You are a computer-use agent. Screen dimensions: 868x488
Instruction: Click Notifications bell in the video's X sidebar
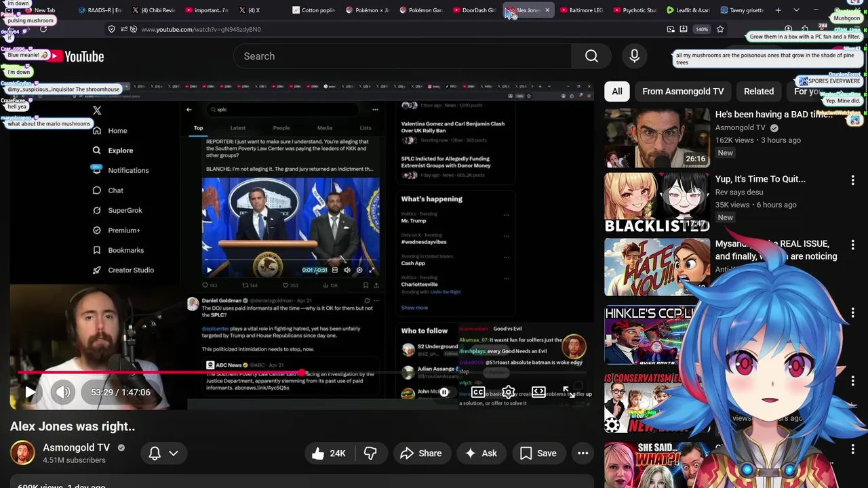97,170
